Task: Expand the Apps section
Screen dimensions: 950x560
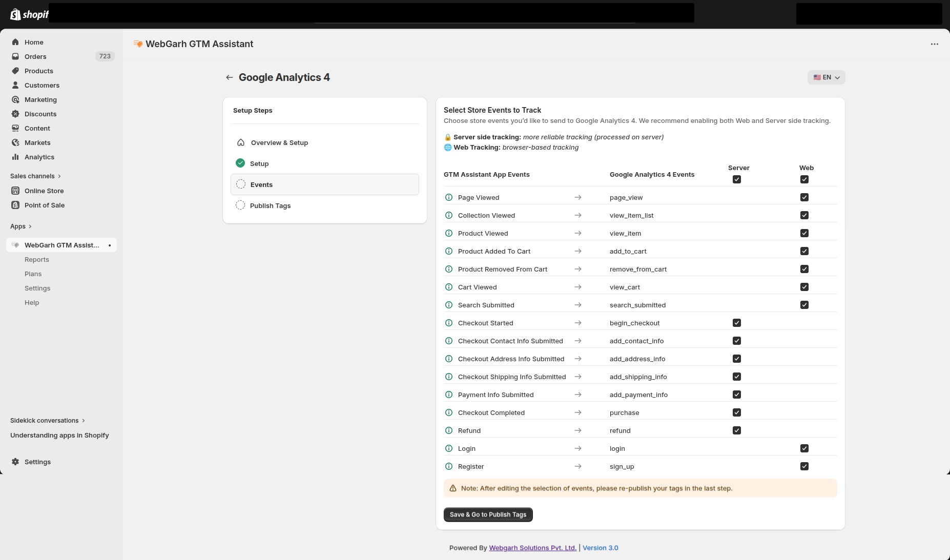Action: pos(21,226)
